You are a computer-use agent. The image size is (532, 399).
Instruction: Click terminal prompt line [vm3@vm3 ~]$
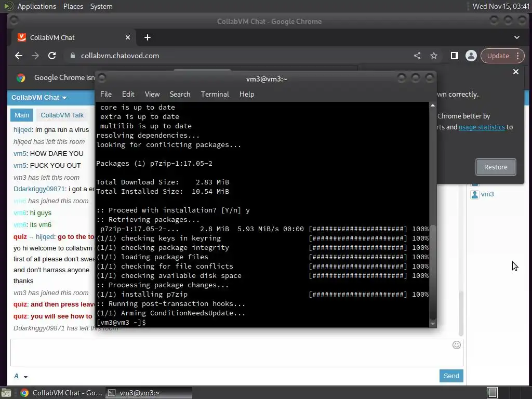pyautogui.click(x=121, y=323)
